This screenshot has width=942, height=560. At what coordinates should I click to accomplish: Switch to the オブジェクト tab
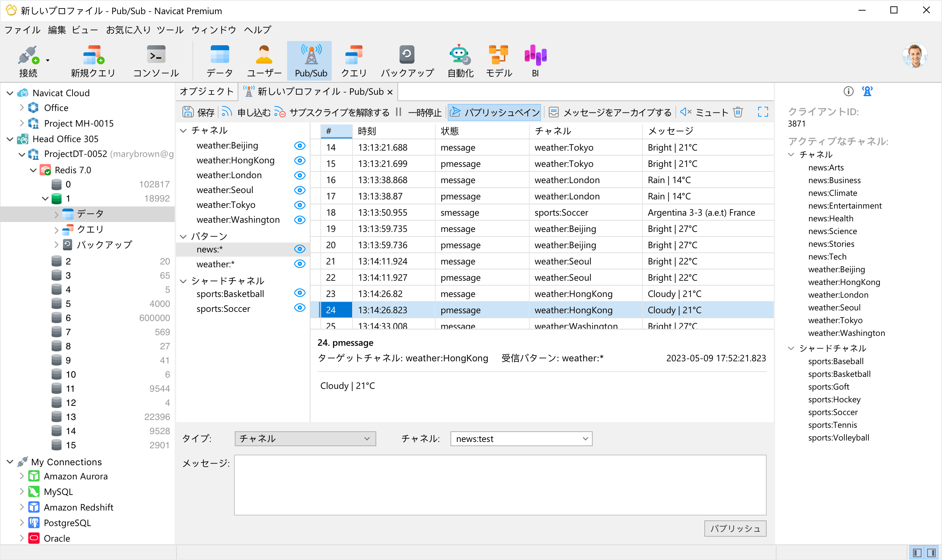[207, 92]
